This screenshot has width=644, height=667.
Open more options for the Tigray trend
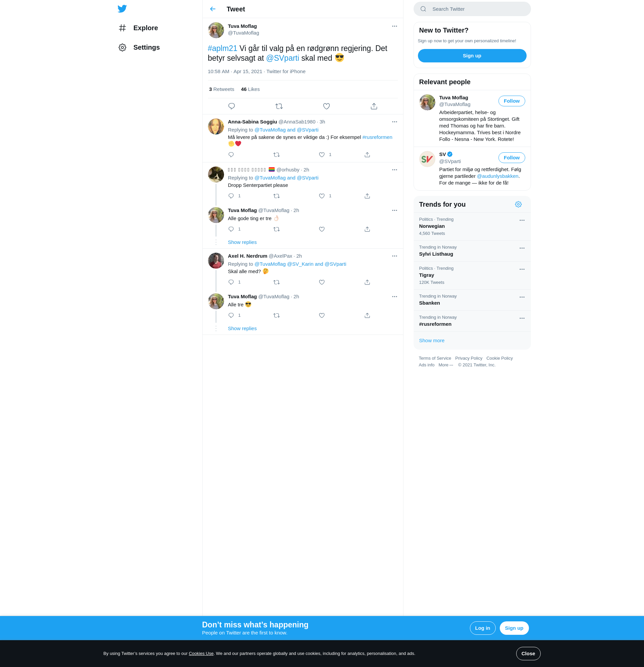(522, 269)
